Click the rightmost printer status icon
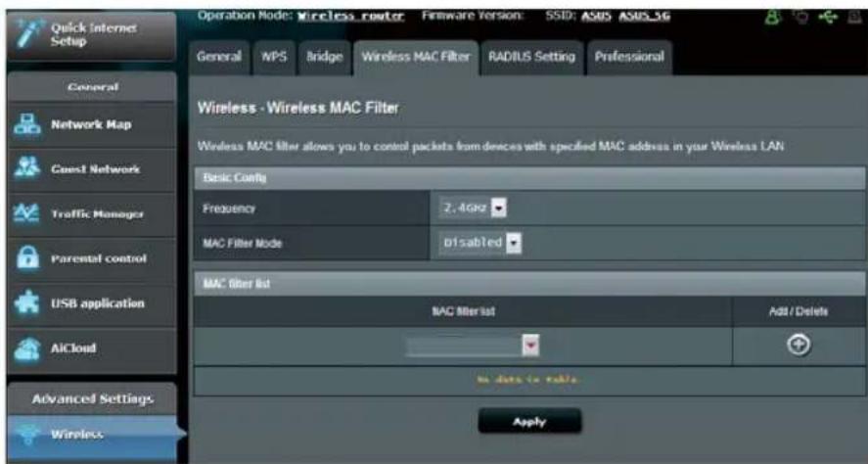Screen dimensions: 868x464 tap(855, 18)
